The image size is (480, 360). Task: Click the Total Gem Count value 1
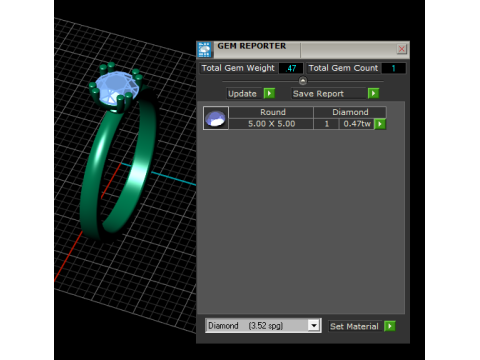pos(394,68)
